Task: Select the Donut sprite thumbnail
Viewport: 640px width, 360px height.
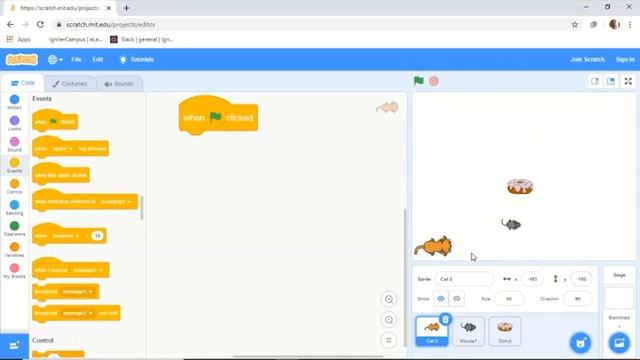Action: point(505,331)
